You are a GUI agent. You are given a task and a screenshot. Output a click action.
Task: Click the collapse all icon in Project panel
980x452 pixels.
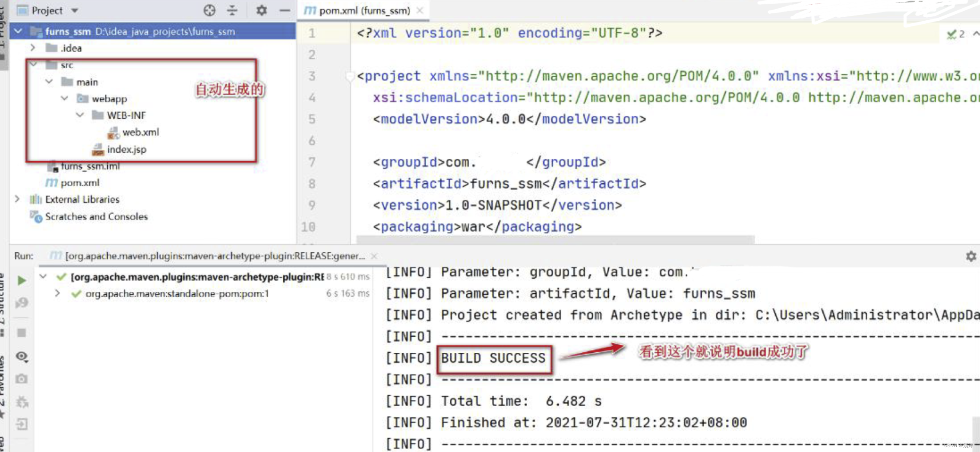tap(232, 10)
